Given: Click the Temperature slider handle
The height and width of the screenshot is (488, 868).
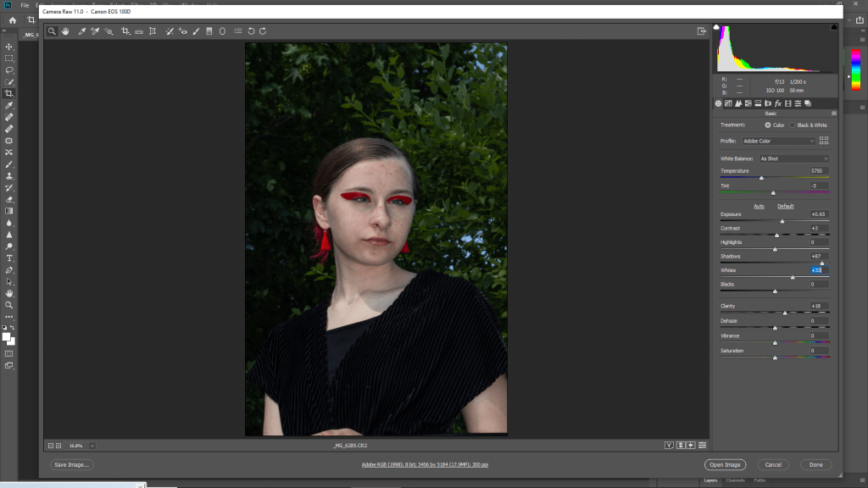Looking at the screenshot, I should click(761, 178).
